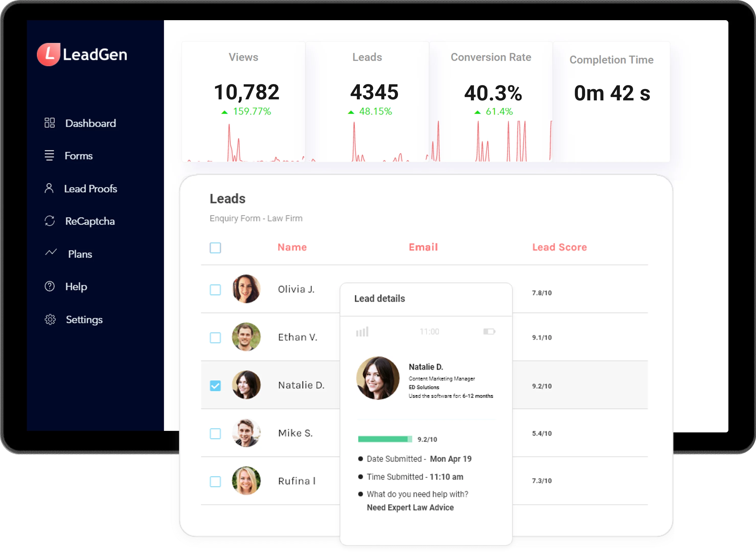The image size is (756, 555).
Task: Click the Lead Proofs person icon
Action: pyautogui.click(x=49, y=188)
